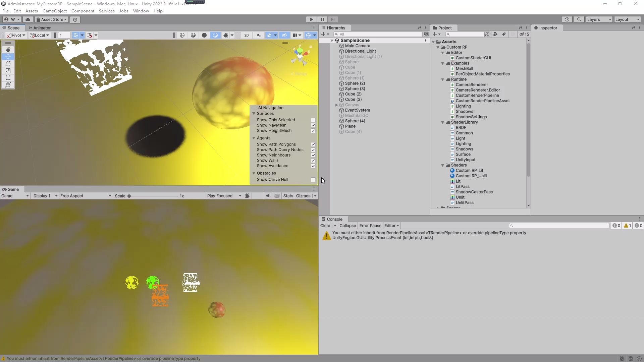Uncheck Show HeightMesh option
This screenshot has width=644, height=362.
(313, 131)
